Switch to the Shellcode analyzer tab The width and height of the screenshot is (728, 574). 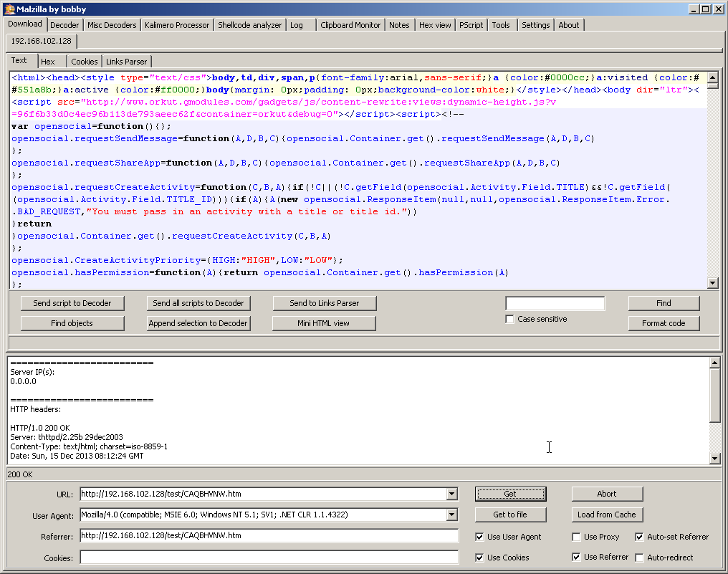[x=249, y=25]
